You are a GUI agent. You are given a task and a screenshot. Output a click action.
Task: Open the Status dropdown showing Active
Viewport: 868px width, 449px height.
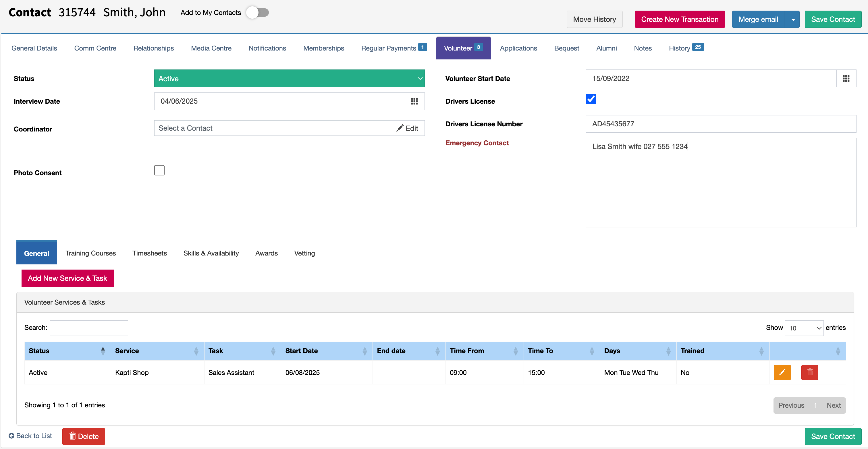point(290,78)
